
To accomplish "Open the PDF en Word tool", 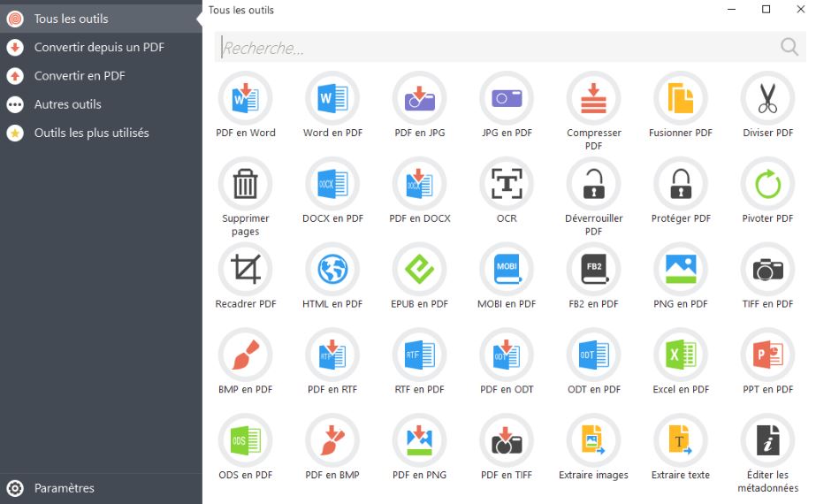I will (246, 98).
